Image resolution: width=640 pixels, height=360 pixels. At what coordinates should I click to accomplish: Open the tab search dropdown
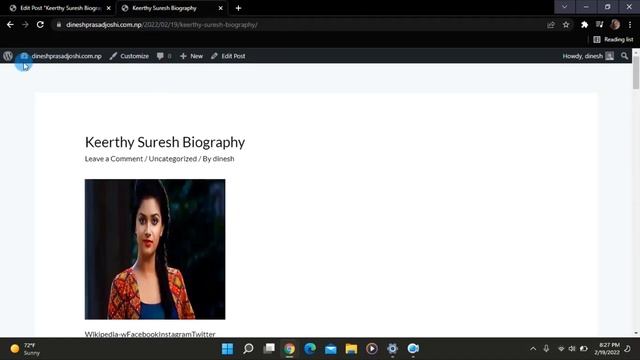pyautogui.click(x=564, y=7)
